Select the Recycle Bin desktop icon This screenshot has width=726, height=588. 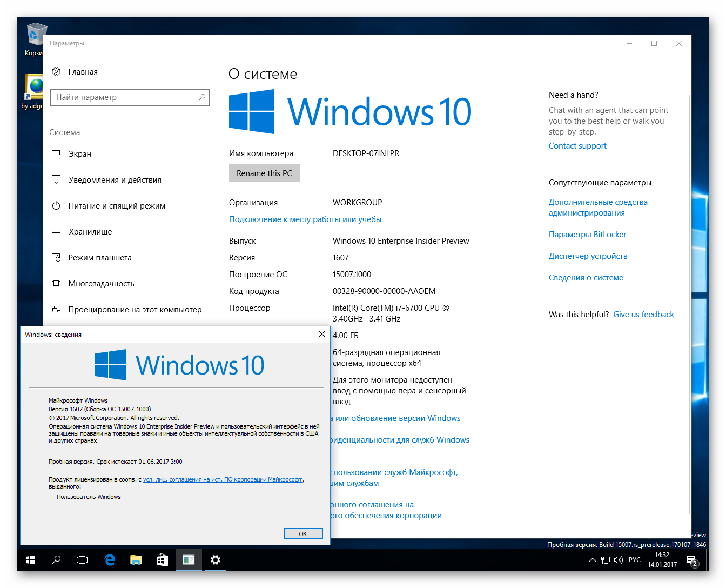35,39
